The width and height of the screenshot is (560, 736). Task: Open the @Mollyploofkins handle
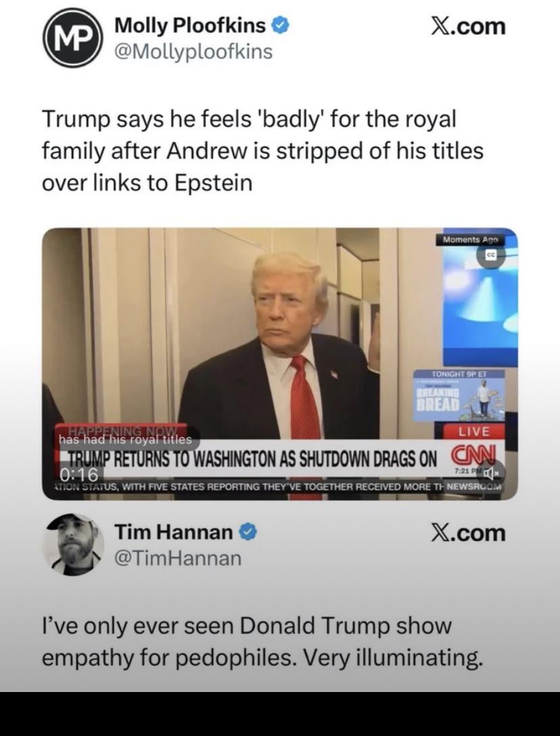(x=193, y=51)
